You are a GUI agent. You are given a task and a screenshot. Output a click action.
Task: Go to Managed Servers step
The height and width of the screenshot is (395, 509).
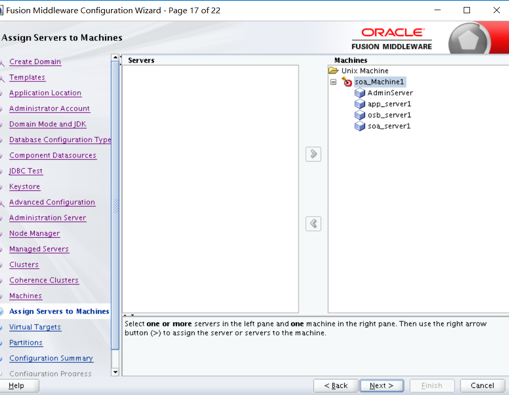tap(39, 249)
